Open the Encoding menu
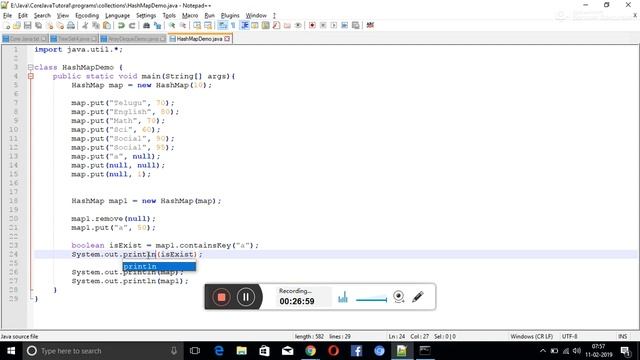 tap(87, 16)
